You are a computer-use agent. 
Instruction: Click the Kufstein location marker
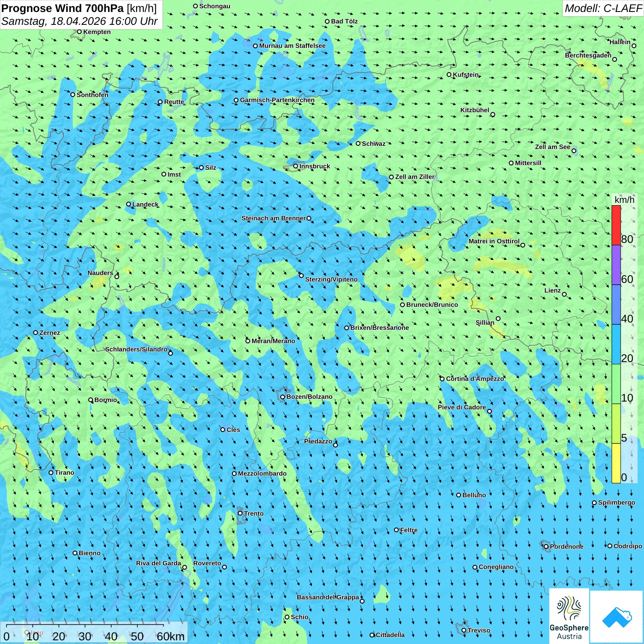[x=449, y=75]
